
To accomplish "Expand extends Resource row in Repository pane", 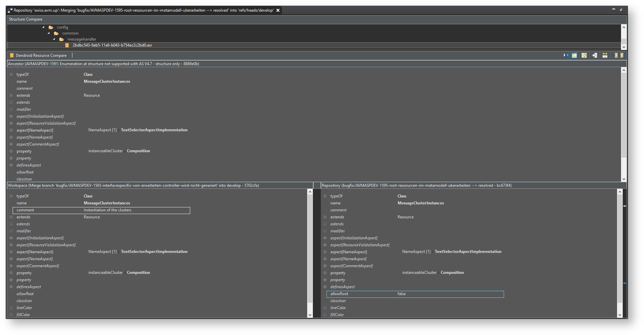I will [325, 217].
